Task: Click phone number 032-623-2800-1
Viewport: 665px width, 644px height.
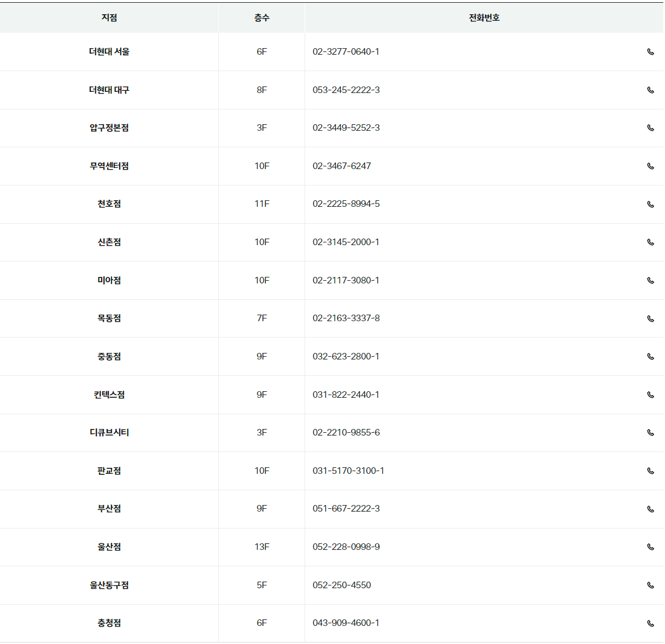Action: (x=346, y=356)
